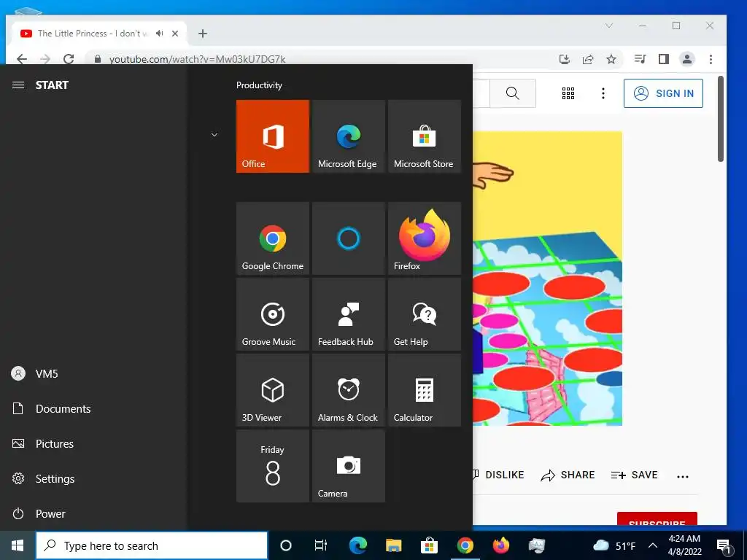
Task: Install YouTube app icon in address bar
Action: [x=565, y=59]
